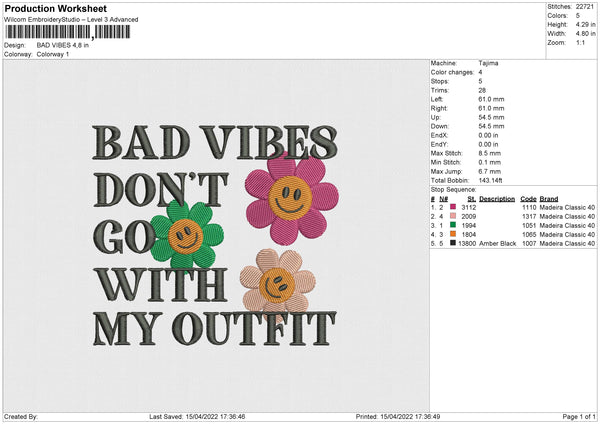The image size is (600, 424).
Task: Click the 'Brand' column header
Action: tap(549, 199)
